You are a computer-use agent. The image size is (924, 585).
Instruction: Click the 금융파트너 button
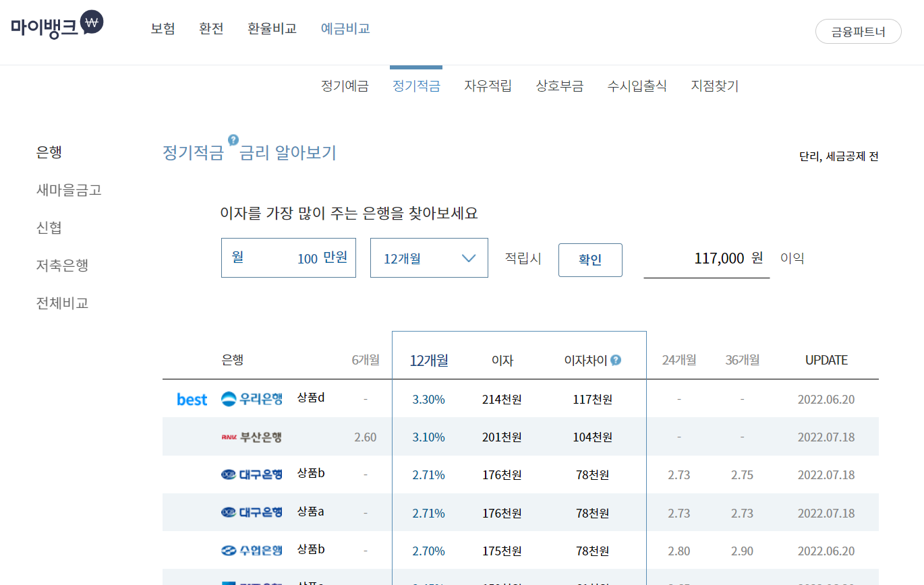[x=859, y=32]
